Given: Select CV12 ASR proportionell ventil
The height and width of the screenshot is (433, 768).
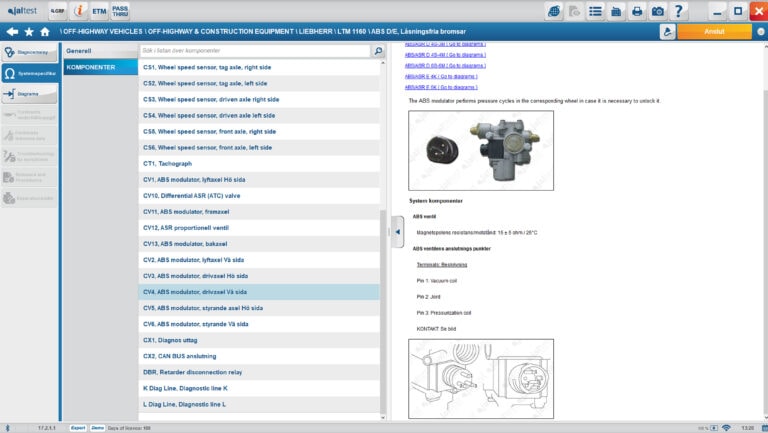Looking at the screenshot, I should 259,228.
